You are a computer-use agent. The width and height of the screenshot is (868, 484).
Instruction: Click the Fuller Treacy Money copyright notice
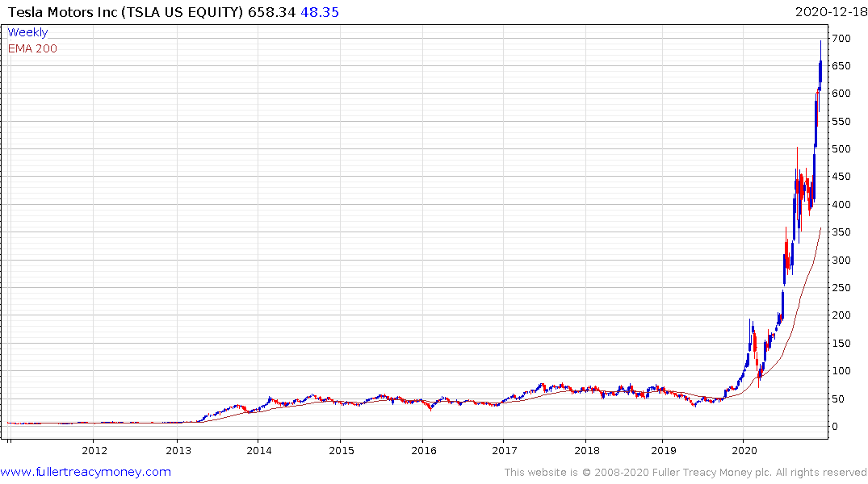[686, 473]
